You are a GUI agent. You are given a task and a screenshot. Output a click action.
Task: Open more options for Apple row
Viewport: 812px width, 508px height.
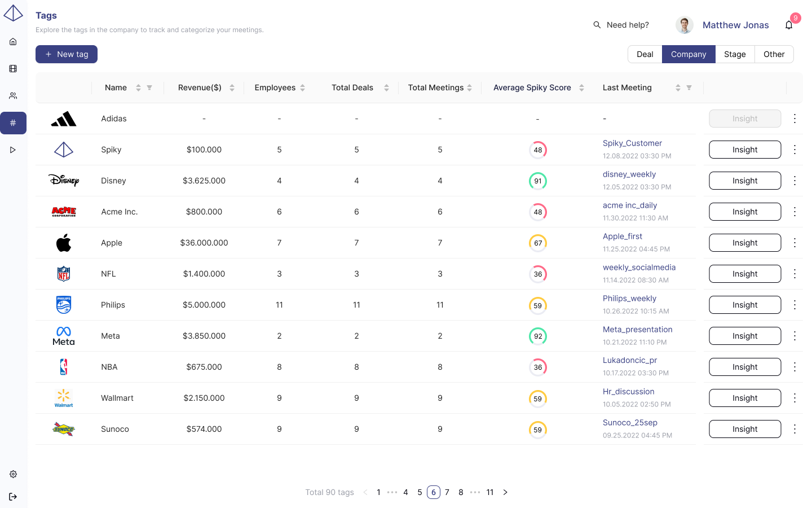(x=795, y=243)
